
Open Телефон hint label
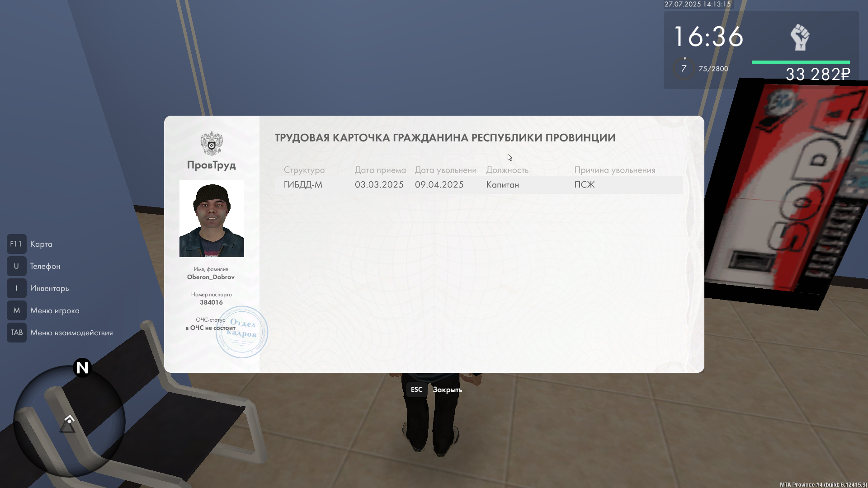click(45, 266)
